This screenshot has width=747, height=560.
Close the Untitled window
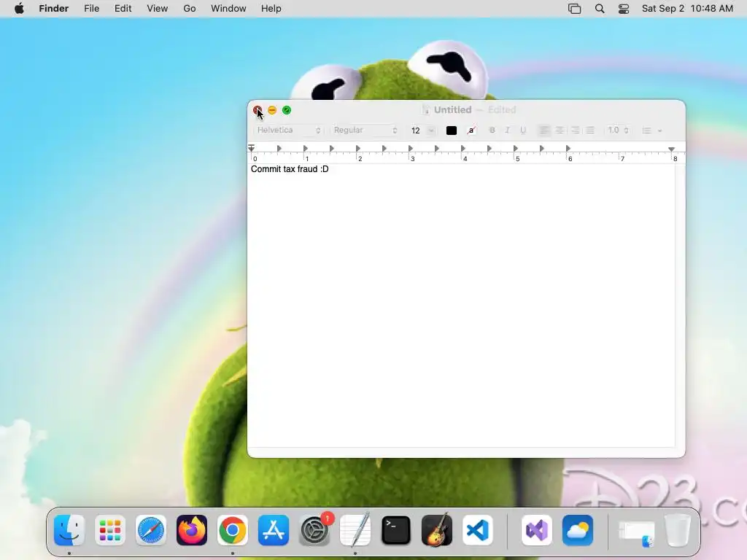tap(258, 111)
